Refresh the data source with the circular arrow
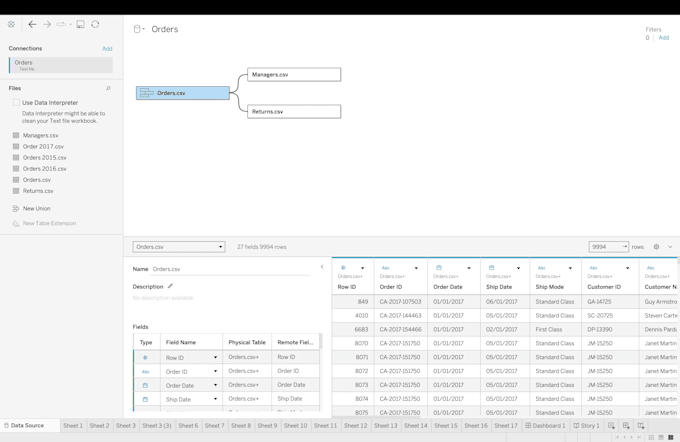Viewport: 680px width, 442px height. [95, 24]
